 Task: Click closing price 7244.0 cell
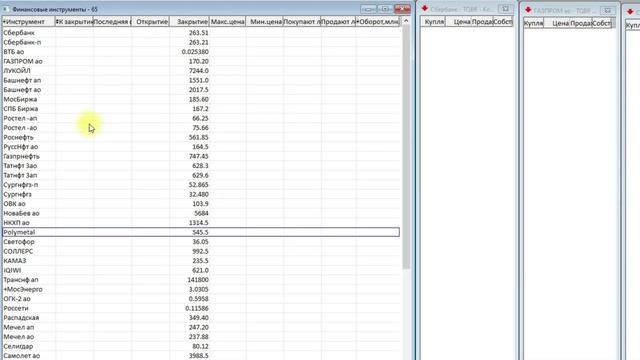(189, 71)
